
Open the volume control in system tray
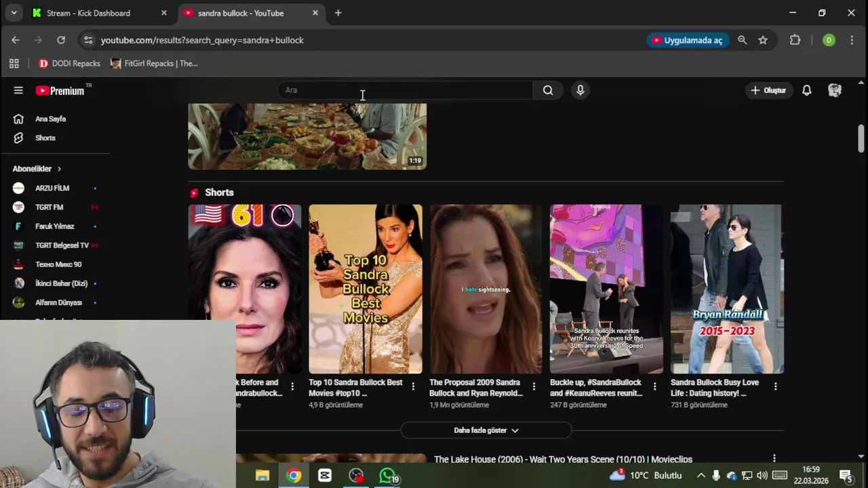tap(762, 476)
